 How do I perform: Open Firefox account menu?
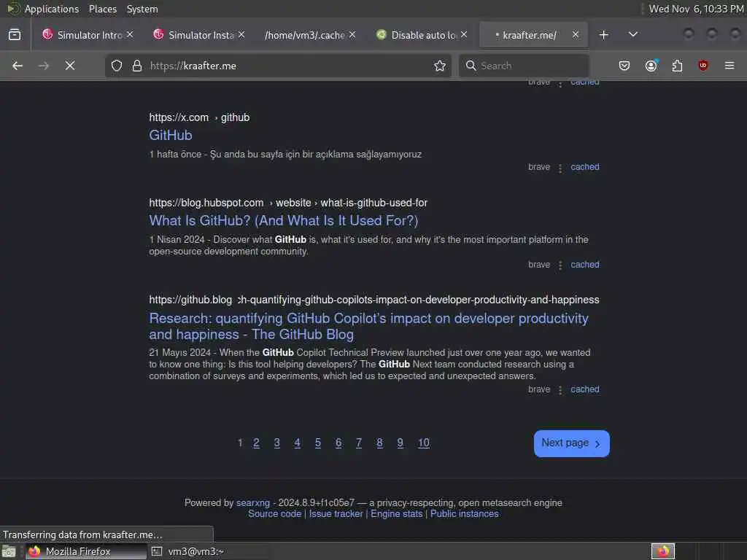(x=651, y=66)
